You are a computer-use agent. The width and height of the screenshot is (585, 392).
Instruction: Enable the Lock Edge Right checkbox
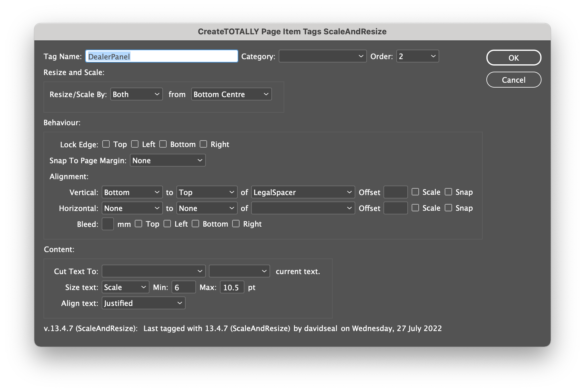click(203, 144)
